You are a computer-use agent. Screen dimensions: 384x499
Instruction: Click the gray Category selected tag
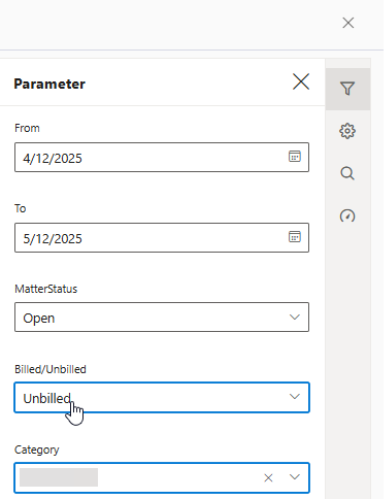(59, 477)
